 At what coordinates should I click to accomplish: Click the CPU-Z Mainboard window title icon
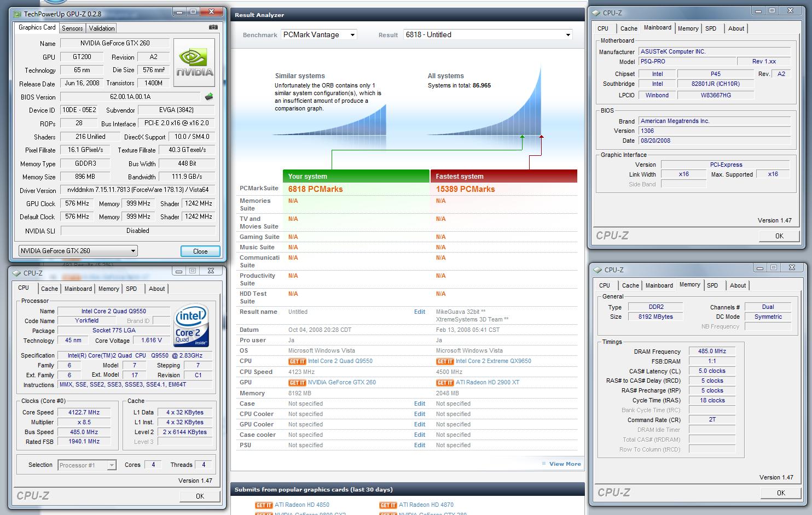[596, 13]
